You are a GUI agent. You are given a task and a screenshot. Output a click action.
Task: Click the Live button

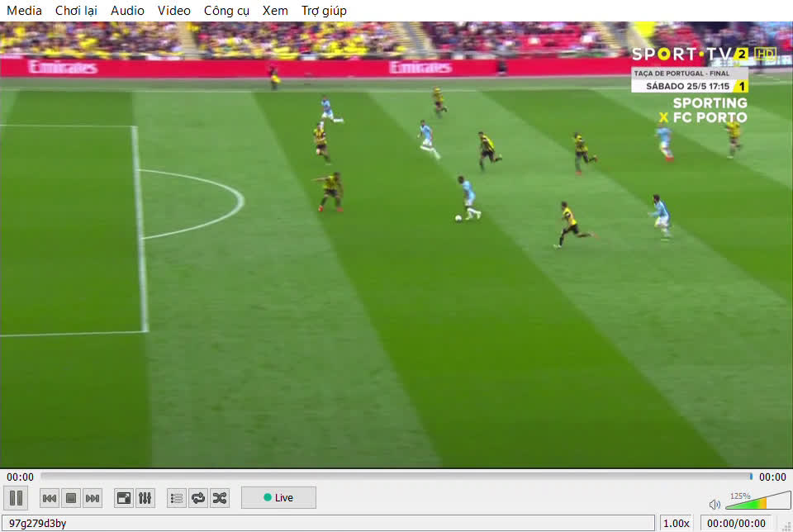278,497
